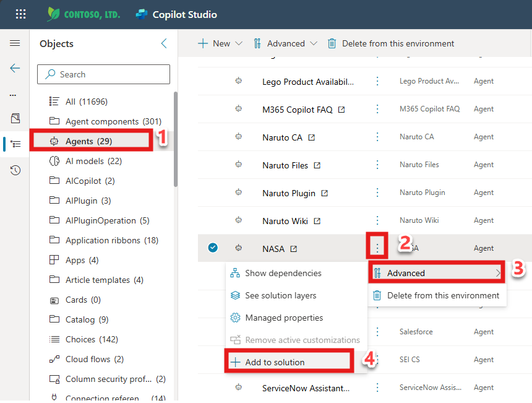532x403 pixels.
Task: Open more options for ServiceNow Assistant
Action: point(377,388)
